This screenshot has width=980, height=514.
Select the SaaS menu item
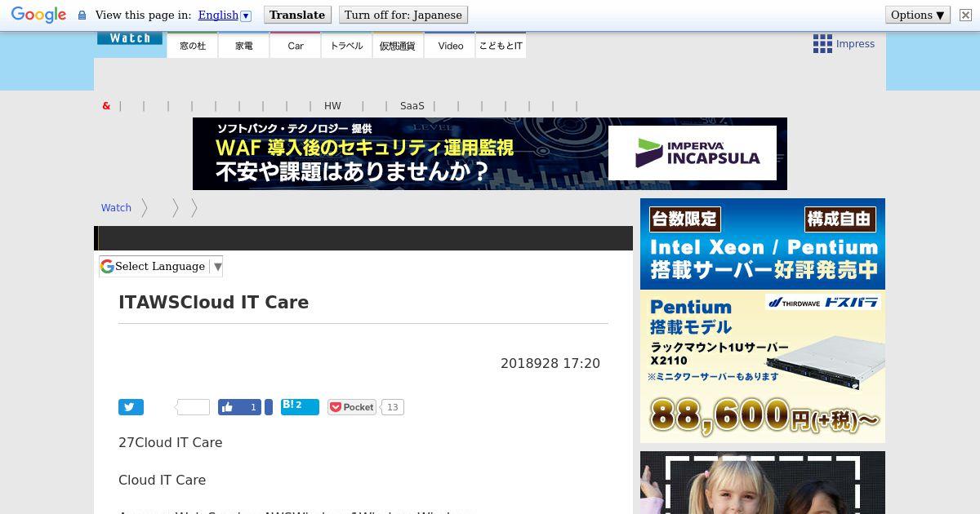(412, 106)
